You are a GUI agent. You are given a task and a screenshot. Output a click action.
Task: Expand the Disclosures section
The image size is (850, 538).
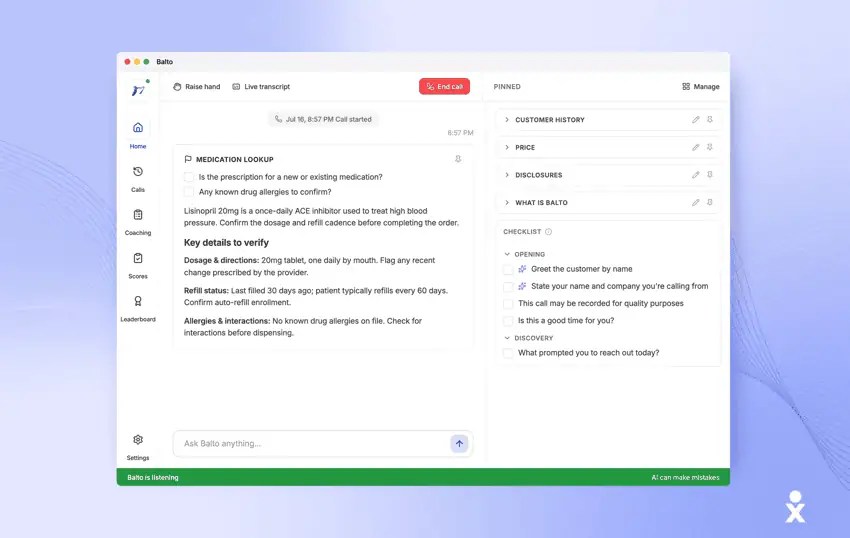tap(507, 175)
